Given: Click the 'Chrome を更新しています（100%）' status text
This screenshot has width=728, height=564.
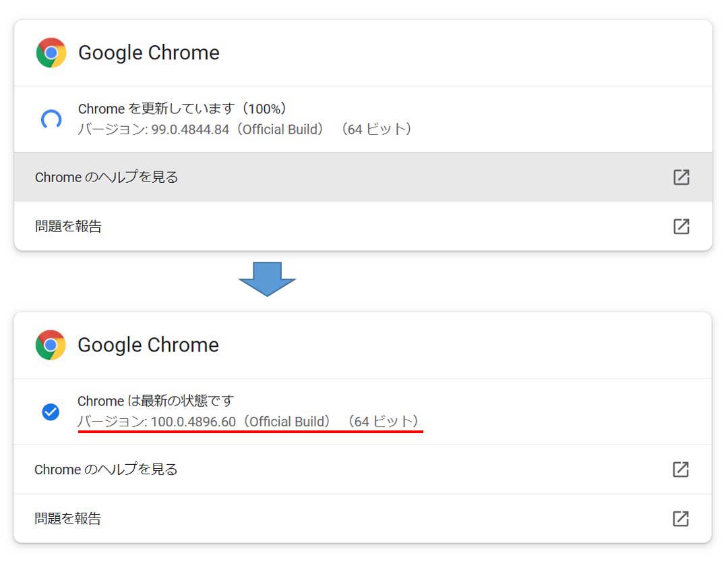Looking at the screenshot, I should coord(183,109).
